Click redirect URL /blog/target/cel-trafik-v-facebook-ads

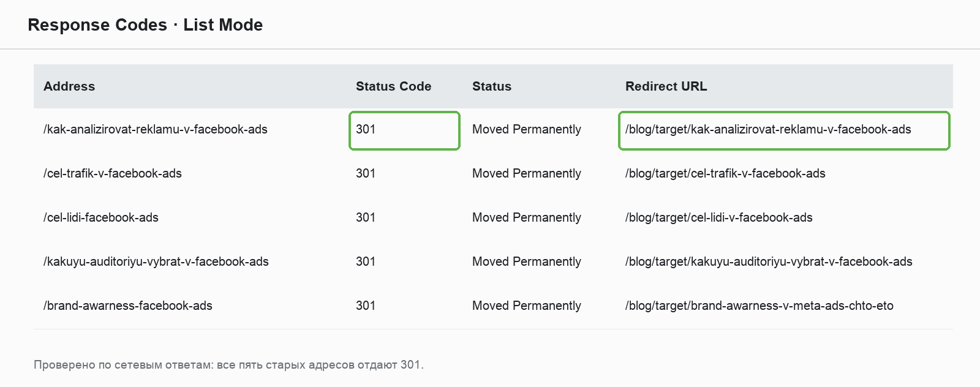click(725, 173)
